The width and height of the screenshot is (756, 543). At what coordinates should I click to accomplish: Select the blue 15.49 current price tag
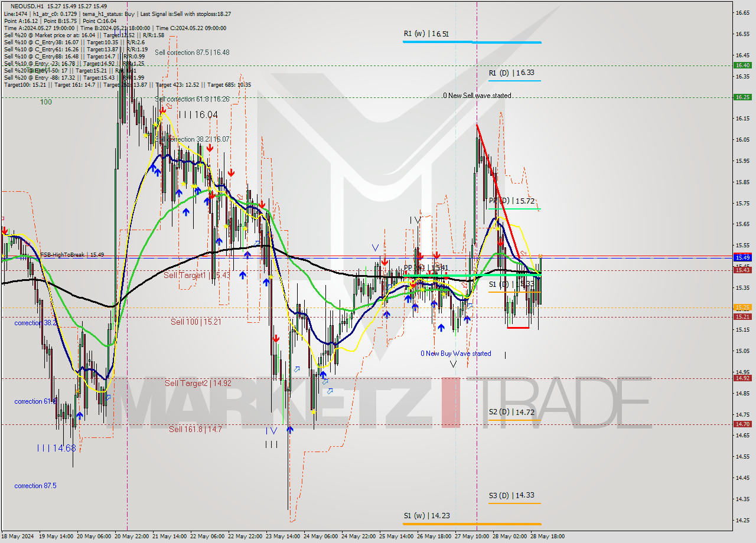[x=742, y=257]
